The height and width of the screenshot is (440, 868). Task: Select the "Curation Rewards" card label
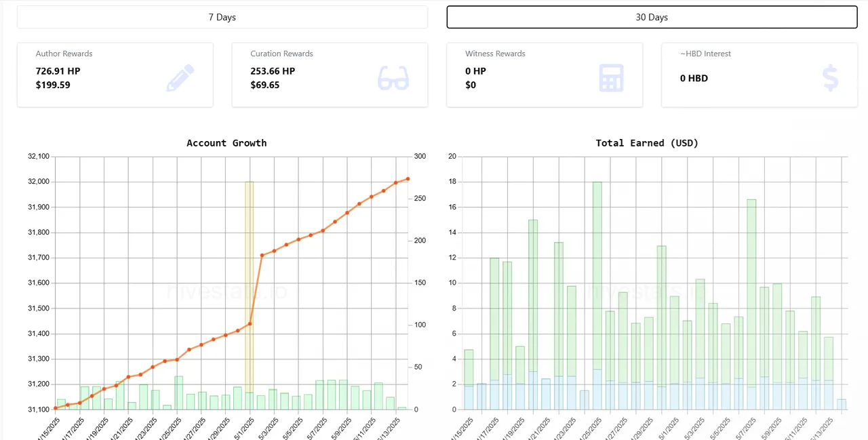point(281,54)
